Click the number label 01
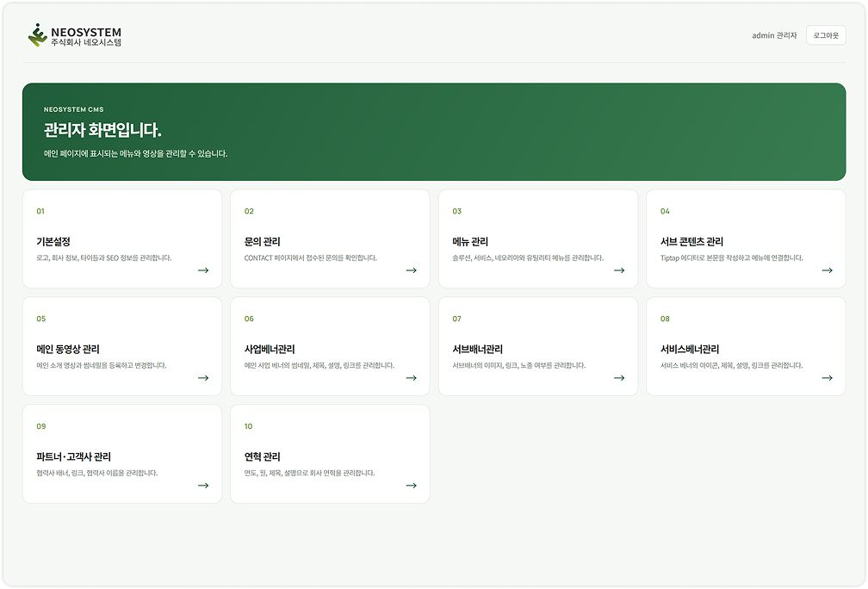This screenshot has width=868, height=589. (x=40, y=211)
